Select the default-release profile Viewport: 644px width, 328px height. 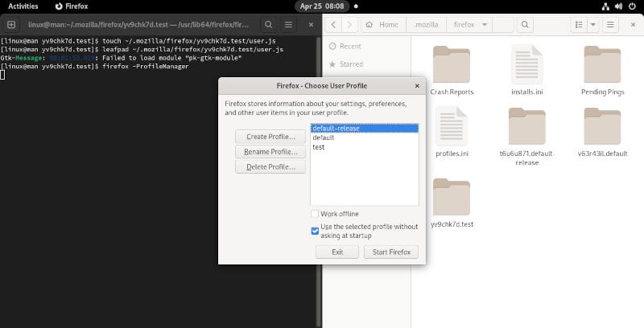(365, 129)
